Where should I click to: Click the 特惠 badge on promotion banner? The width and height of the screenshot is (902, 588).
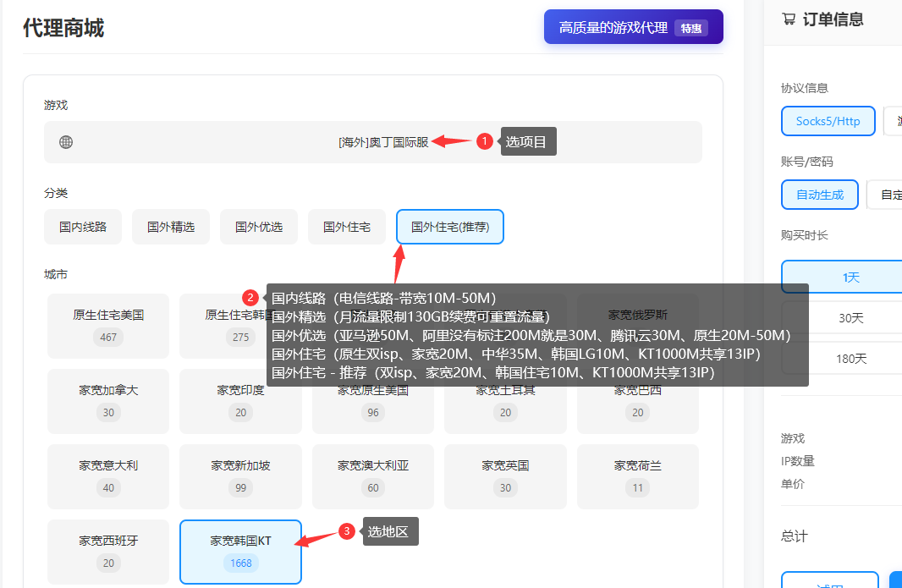click(x=691, y=27)
